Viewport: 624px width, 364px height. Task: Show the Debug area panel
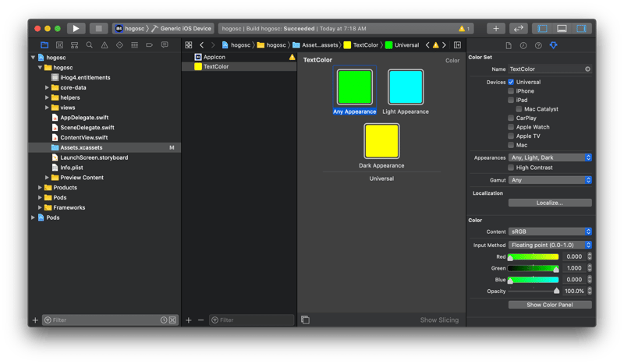coord(562,28)
